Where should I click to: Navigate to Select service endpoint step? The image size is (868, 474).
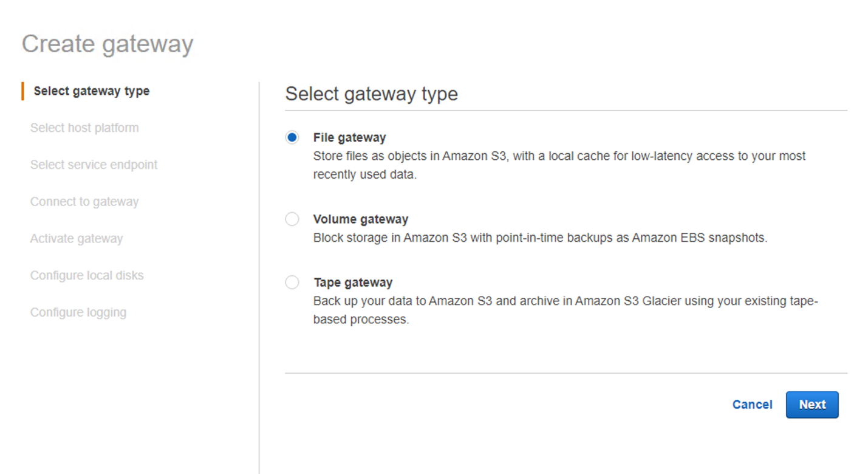[x=94, y=165]
